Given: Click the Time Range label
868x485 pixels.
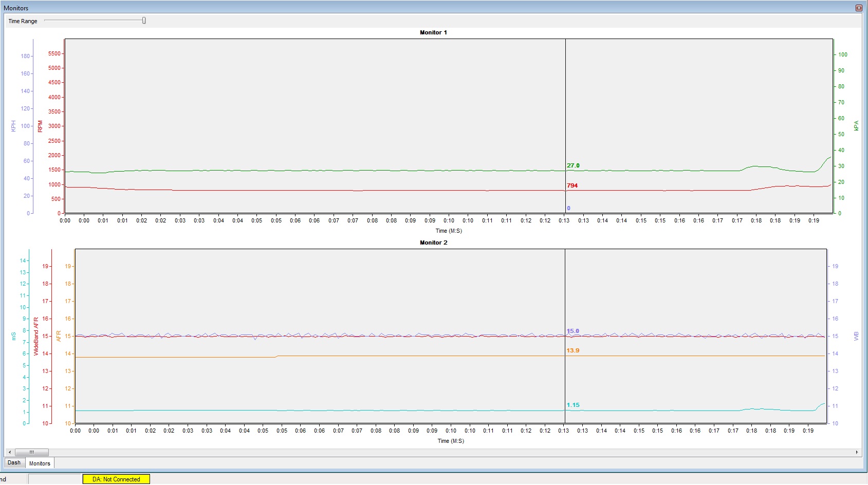Looking at the screenshot, I should 23,21.
